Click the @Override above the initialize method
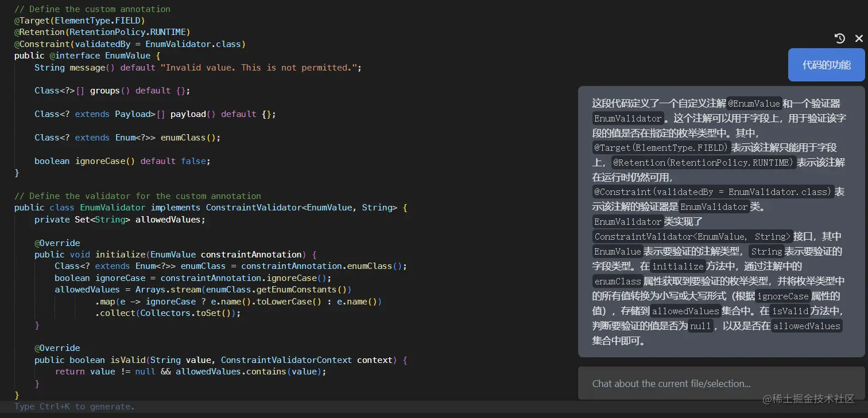 pyautogui.click(x=57, y=243)
